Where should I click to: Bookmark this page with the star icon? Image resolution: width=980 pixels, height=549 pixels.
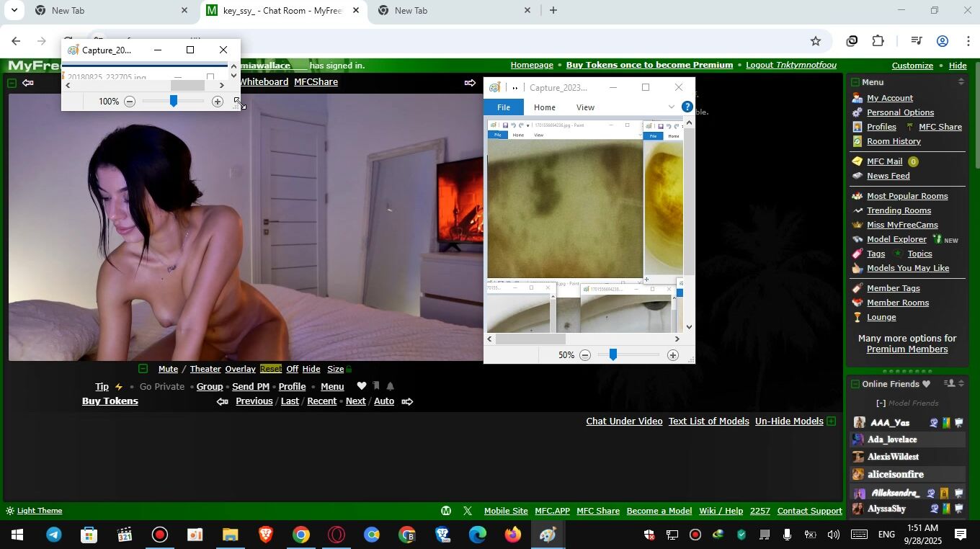pos(815,41)
